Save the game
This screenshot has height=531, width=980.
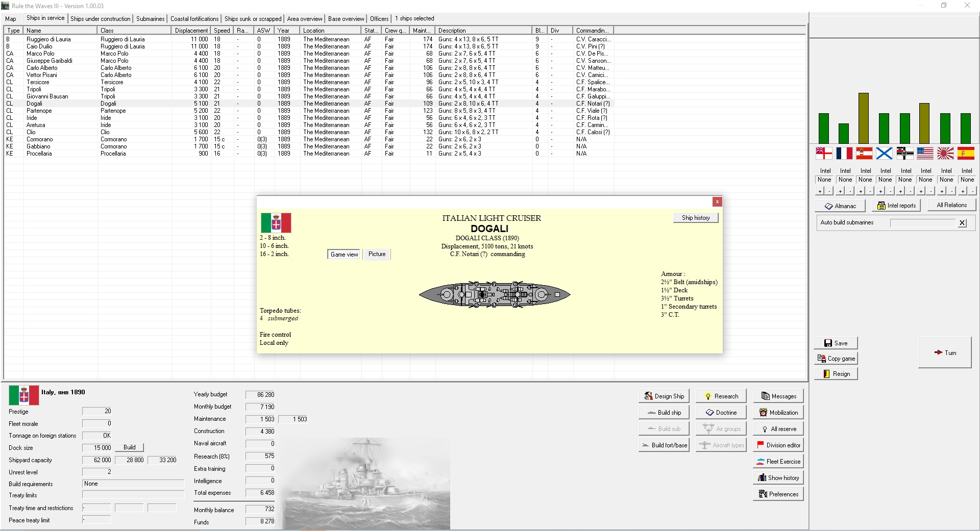(x=836, y=343)
